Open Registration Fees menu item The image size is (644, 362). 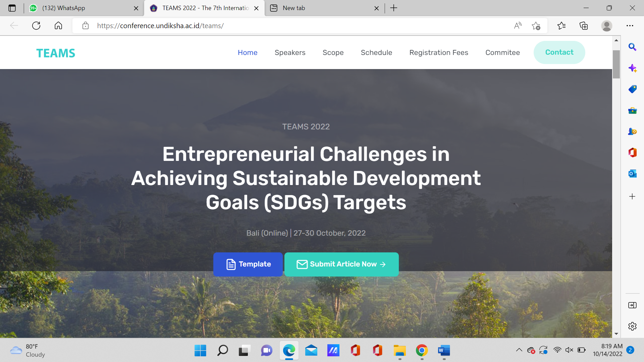438,53
